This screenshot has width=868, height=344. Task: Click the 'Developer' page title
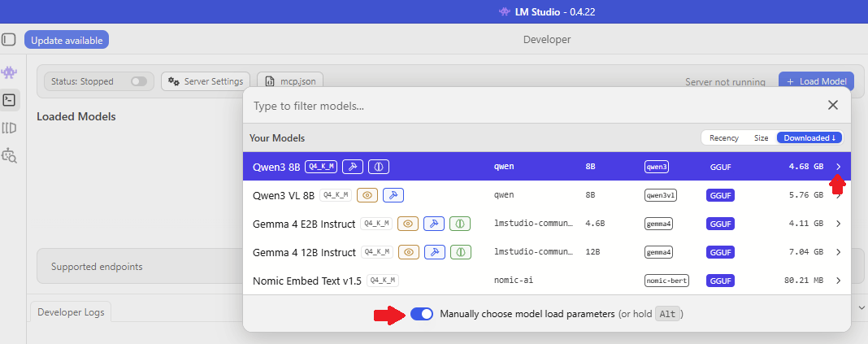point(547,40)
